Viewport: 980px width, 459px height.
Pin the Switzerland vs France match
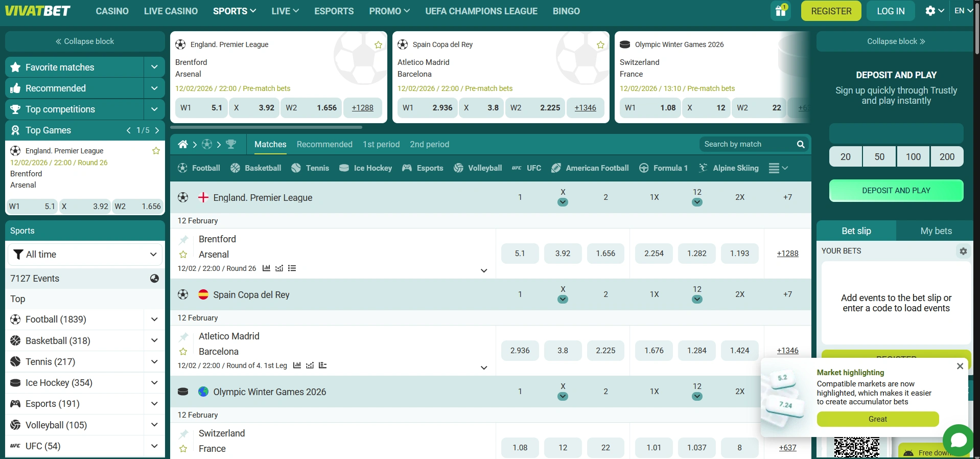[184, 433]
